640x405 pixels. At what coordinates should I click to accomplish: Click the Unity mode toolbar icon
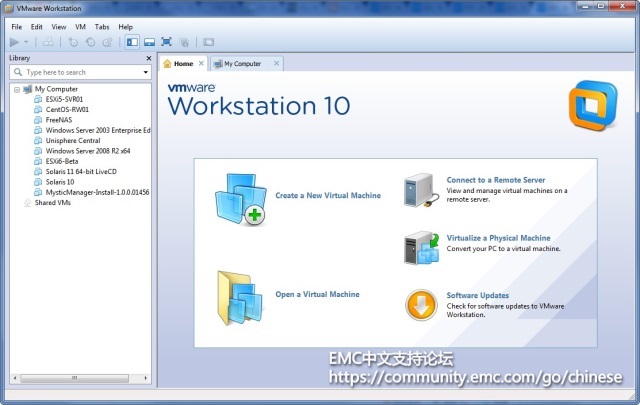tap(184, 42)
